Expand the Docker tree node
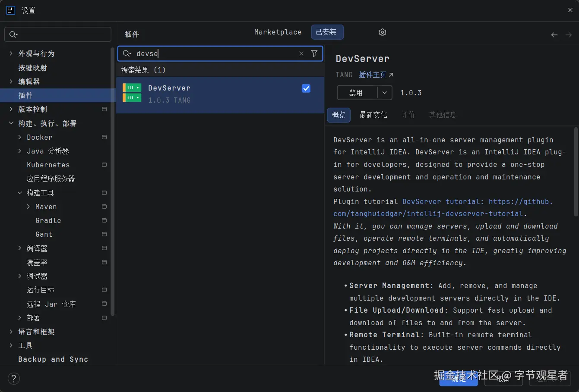Image resolution: width=579 pixels, height=392 pixels. pyautogui.click(x=20, y=137)
